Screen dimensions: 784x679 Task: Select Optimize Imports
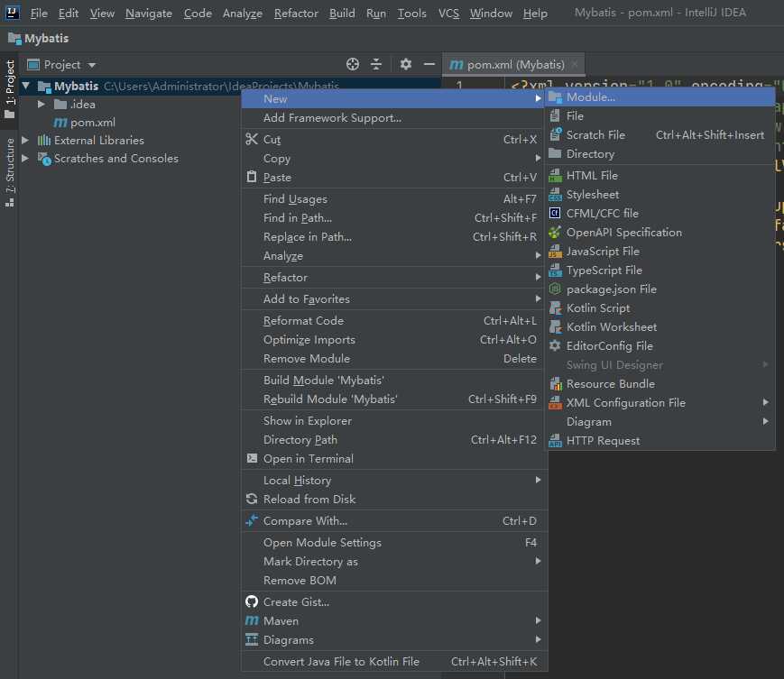click(x=394, y=339)
